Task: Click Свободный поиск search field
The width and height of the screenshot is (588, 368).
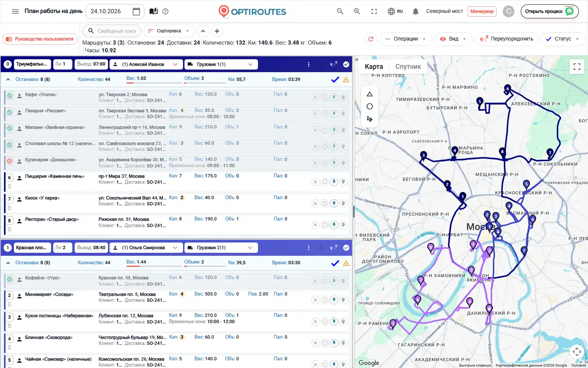Action: click(111, 31)
